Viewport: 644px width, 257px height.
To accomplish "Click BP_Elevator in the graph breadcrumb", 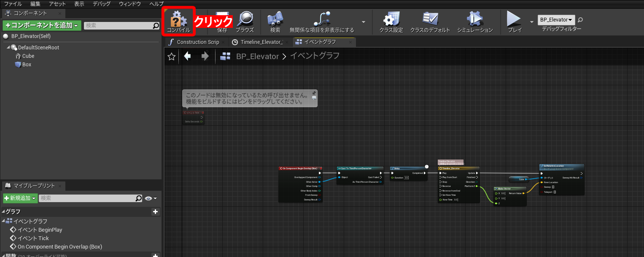I will coord(257,56).
